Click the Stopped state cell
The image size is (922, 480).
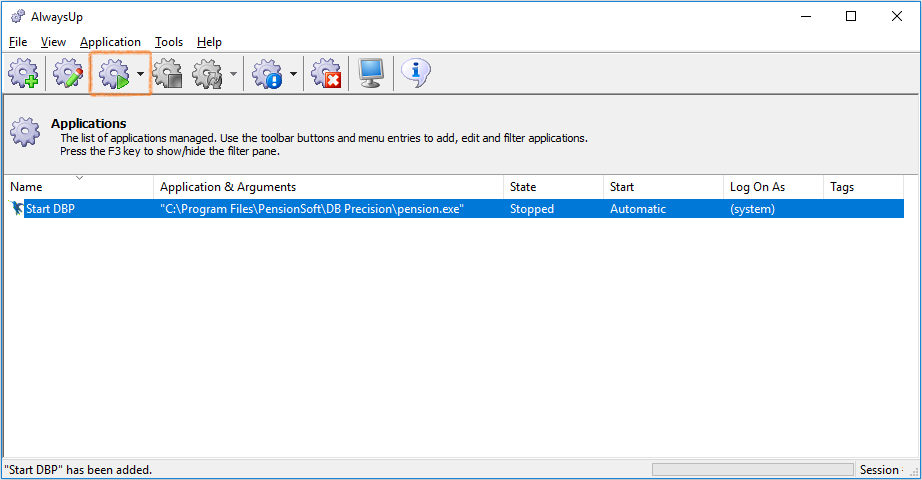coord(532,209)
